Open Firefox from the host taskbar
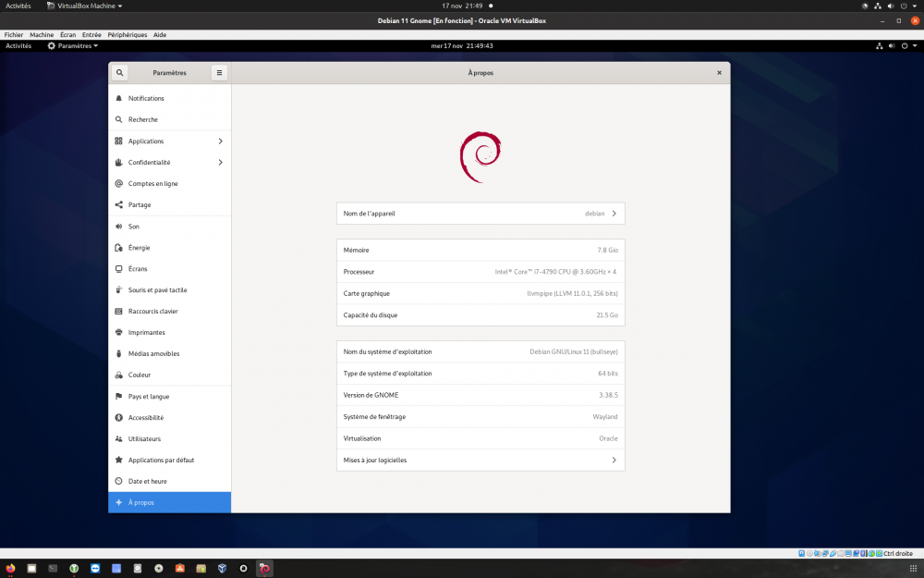The height and width of the screenshot is (578, 924). pos(11,568)
